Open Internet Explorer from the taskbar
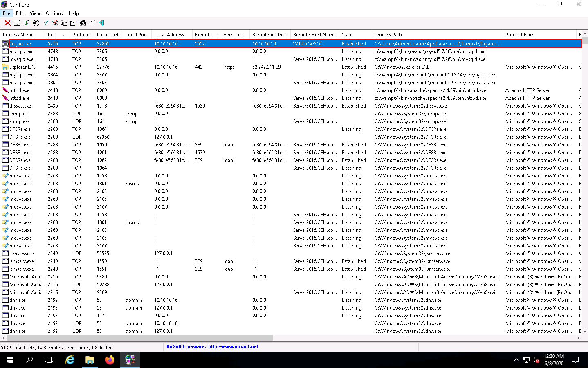 [70, 360]
